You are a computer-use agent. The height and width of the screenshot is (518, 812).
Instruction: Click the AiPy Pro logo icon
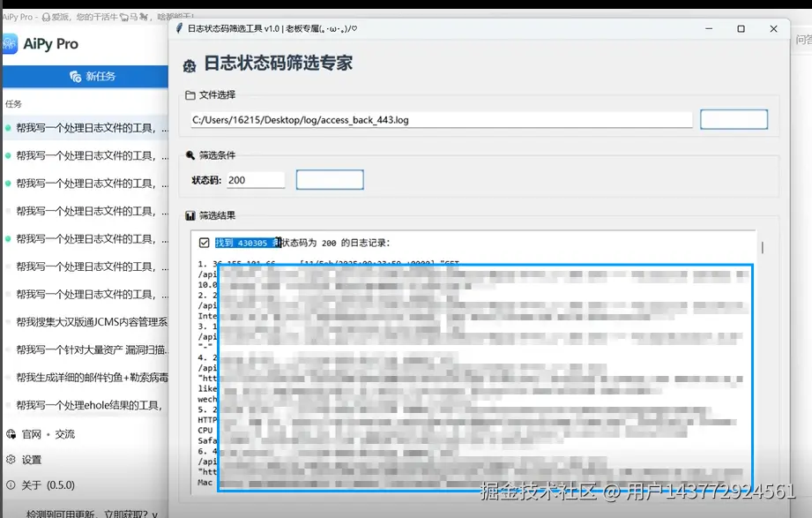(10, 44)
